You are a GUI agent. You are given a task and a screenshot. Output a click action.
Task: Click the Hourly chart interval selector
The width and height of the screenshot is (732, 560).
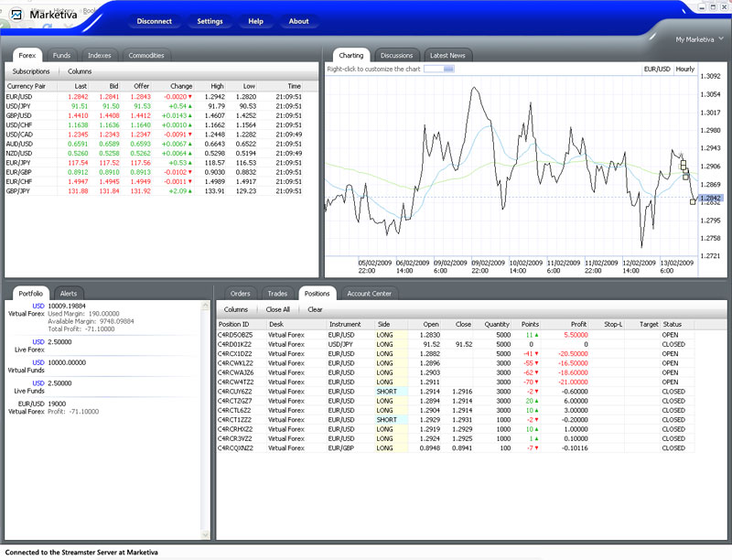point(684,69)
